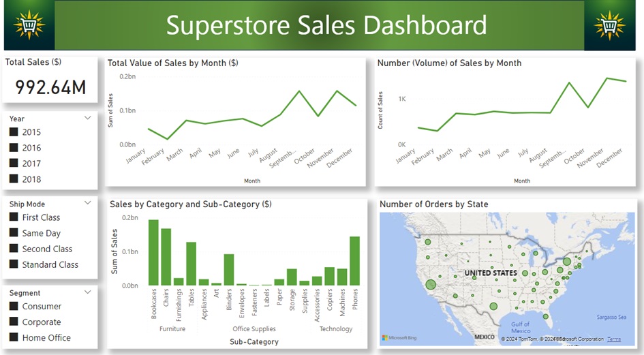Viewport: 644px width, 355px height.
Task: Click the 'Office Supplies' category axis label
Action: (x=254, y=328)
